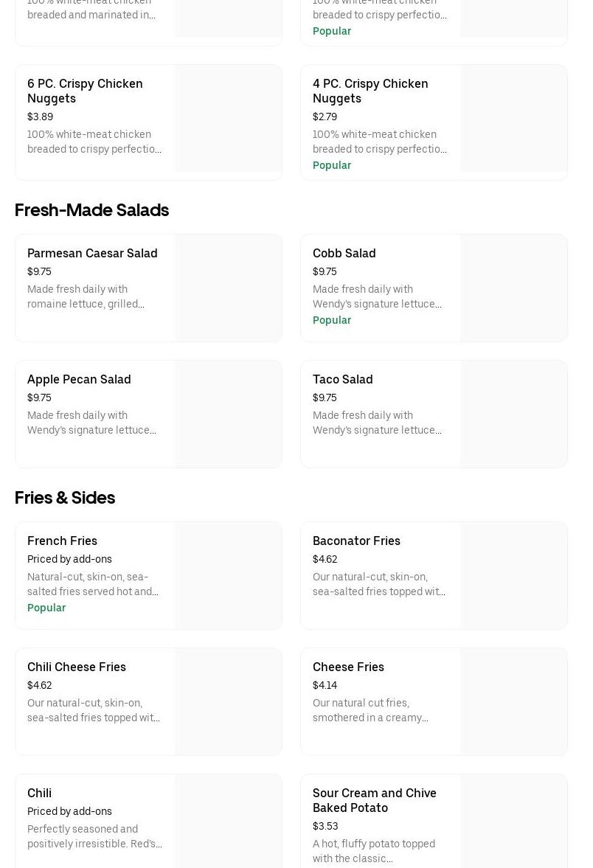Select the 4 PC. Crispy Chicken Nuggets title
The width and height of the screenshot is (593, 868).
pyautogui.click(x=370, y=91)
